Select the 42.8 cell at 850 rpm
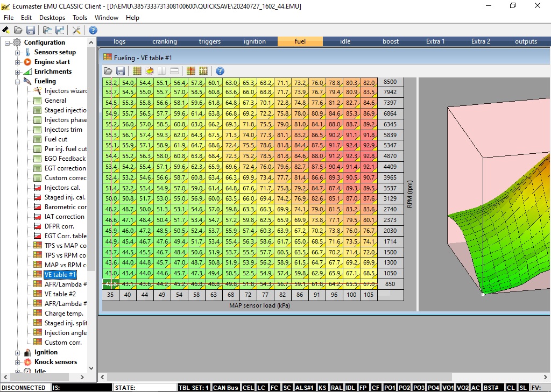 [x=111, y=284]
